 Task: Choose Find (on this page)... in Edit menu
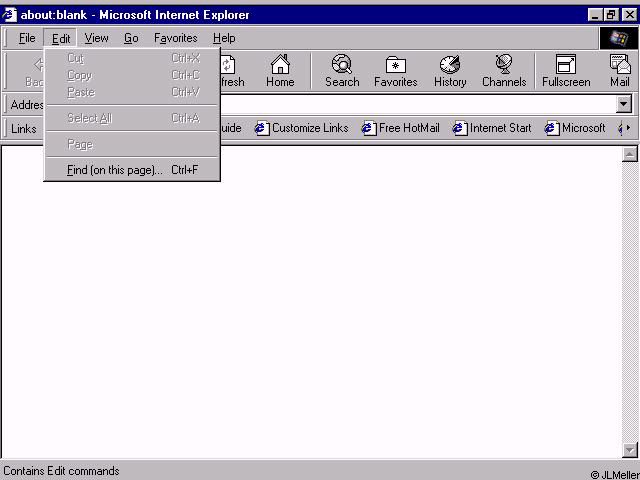(x=132, y=170)
